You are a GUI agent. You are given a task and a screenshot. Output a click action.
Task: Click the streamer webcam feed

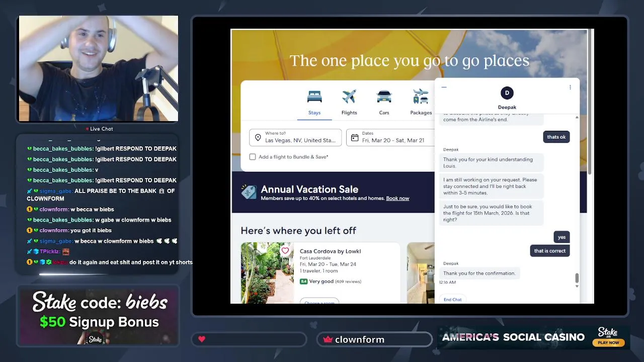[98, 69]
